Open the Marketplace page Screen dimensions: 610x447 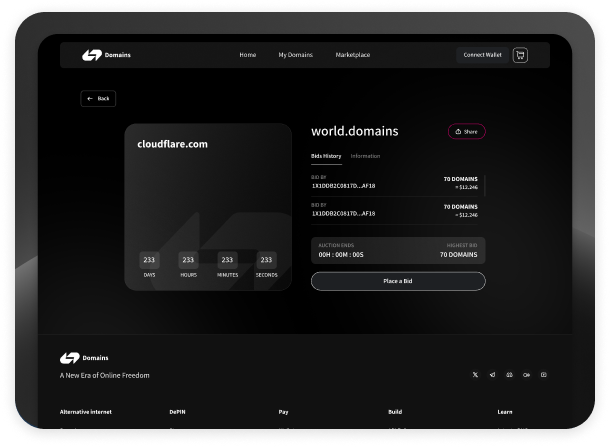click(353, 55)
